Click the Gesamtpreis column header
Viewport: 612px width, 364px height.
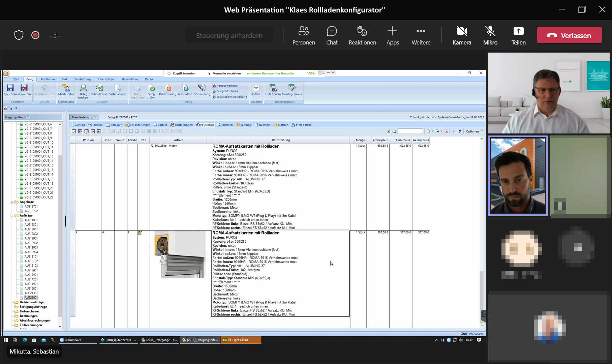(421, 140)
